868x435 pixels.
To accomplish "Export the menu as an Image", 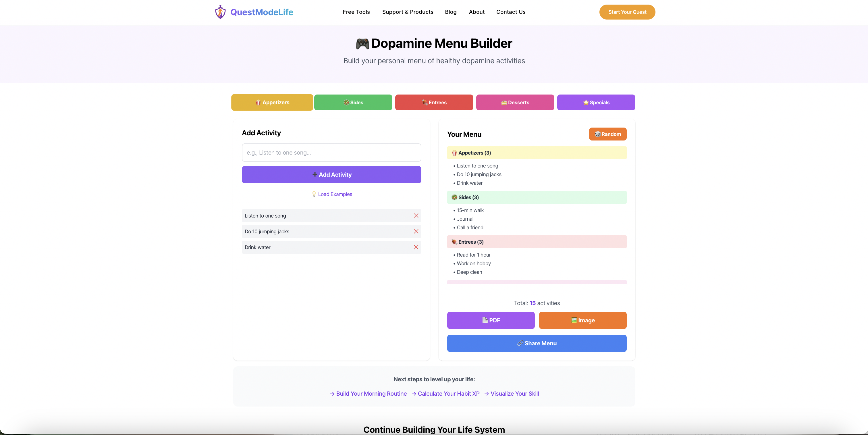I will point(582,320).
